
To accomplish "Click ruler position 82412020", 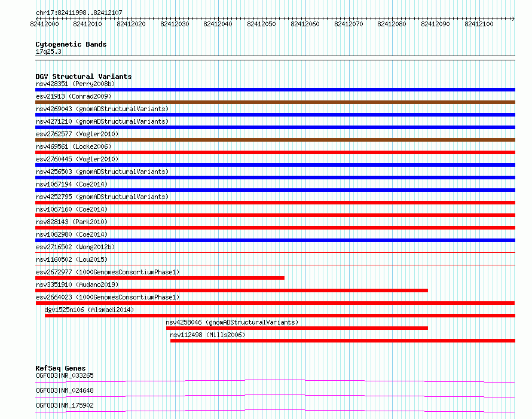I will (x=131, y=24).
